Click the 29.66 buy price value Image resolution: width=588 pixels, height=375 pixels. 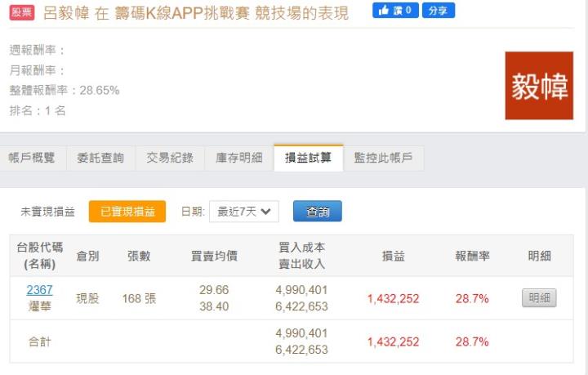(x=214, y=290)
